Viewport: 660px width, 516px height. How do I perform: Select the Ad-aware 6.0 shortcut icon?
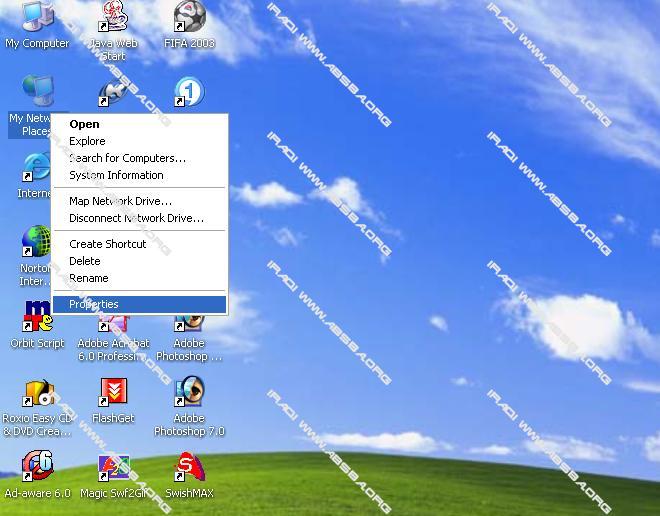point(38,466)
